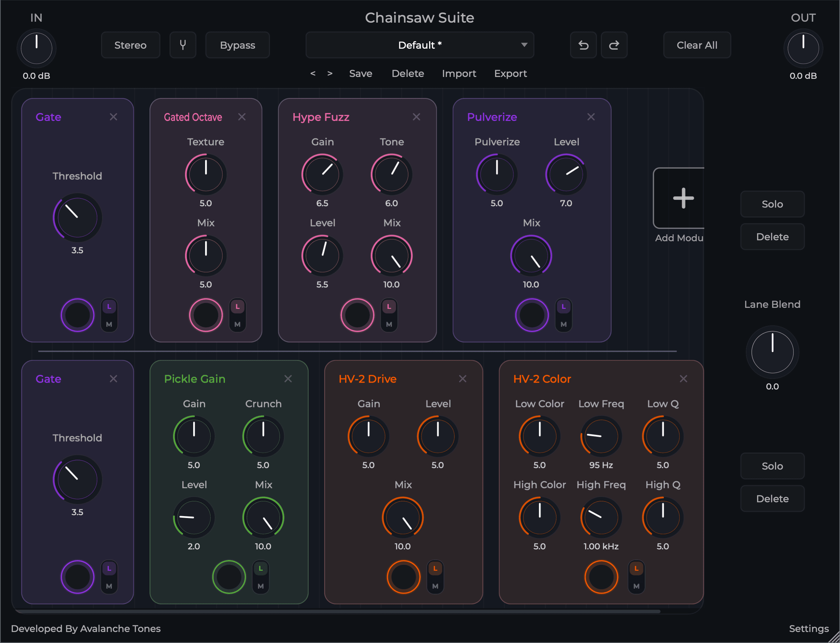This screenshot has width=840, height=643.
Task: Click the Clear All button
Action: (x=697, y=45)
